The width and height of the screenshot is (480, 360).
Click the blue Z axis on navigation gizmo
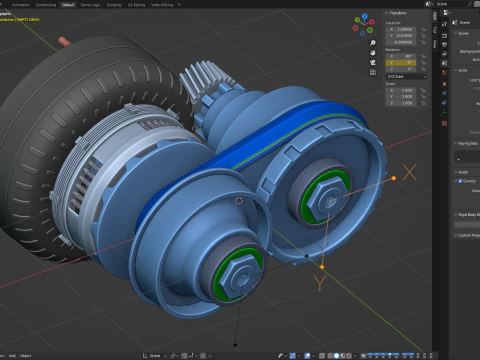(365, 16)
